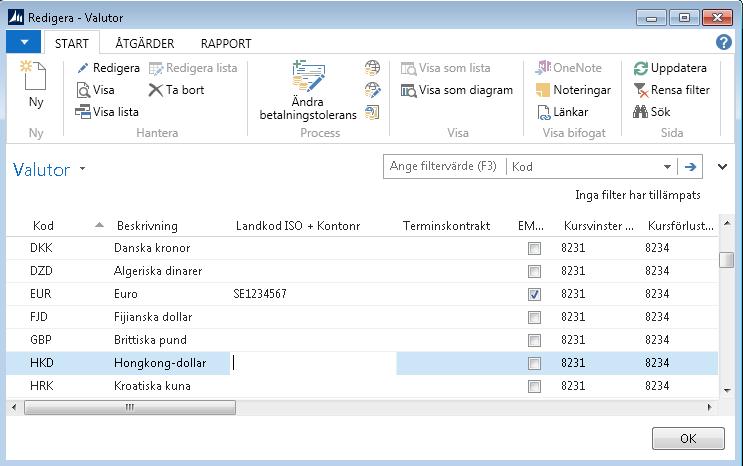Toggle EMU checkbox for HRK row
Screen dimensions: 743x466
click(x=534, y=386)
